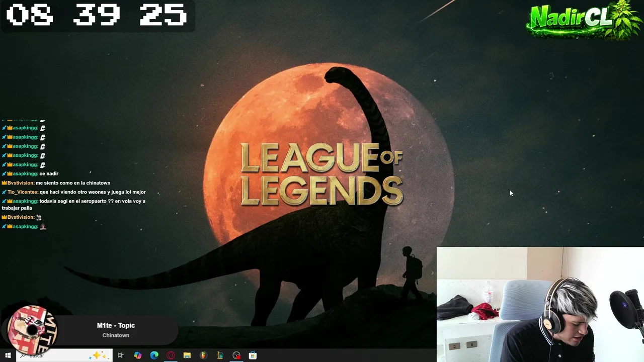
Task: Open Microsoft Store from the taskbar
Action: click(x=253, y=355)
